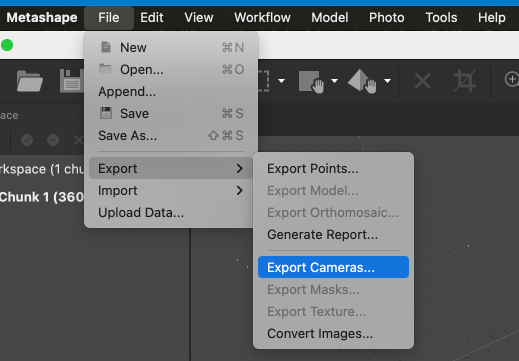
Task: Open the Workflow menu
Action: click(x=262, y=18)
